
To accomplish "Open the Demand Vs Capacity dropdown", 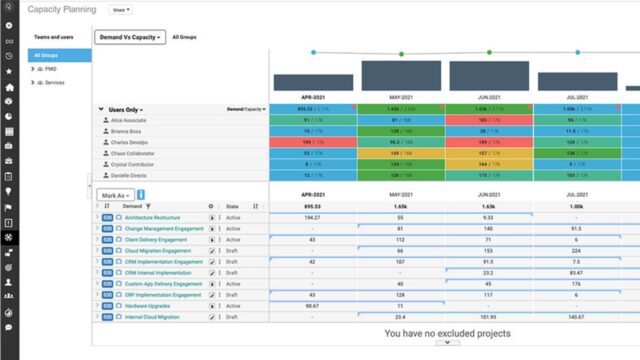I will 130,37.
